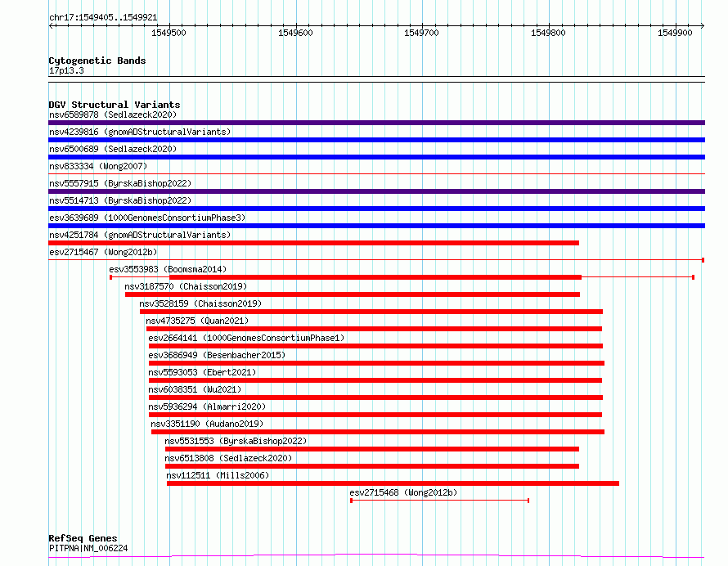Open nsv5593053 (Ebert2021) variant
Viewport: 728px width, 566px height.
click(202, 372)
